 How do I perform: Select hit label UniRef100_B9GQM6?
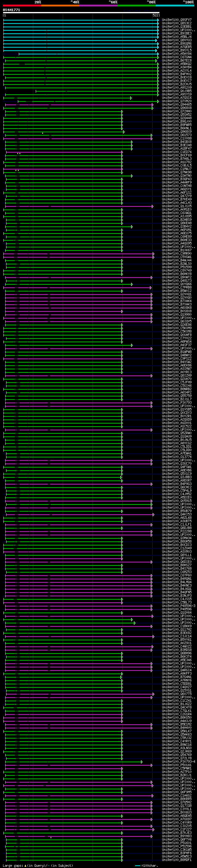(x=177, y=43)
